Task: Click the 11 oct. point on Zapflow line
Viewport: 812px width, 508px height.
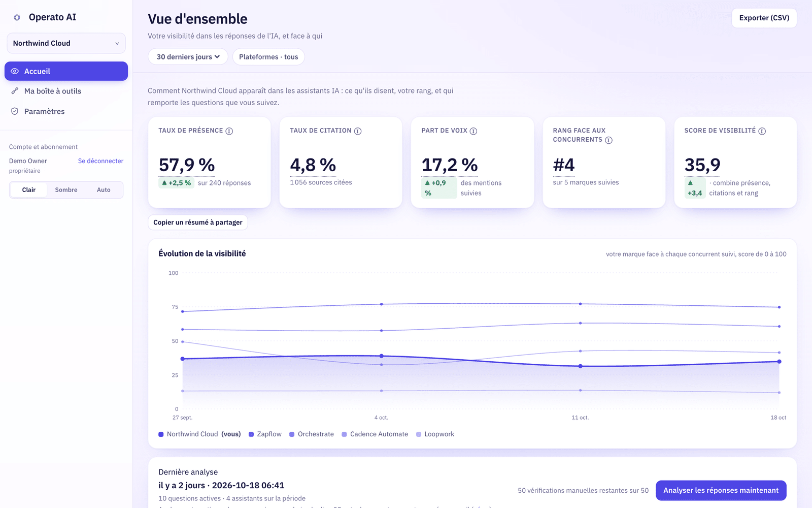Action: tap(581, 304)
